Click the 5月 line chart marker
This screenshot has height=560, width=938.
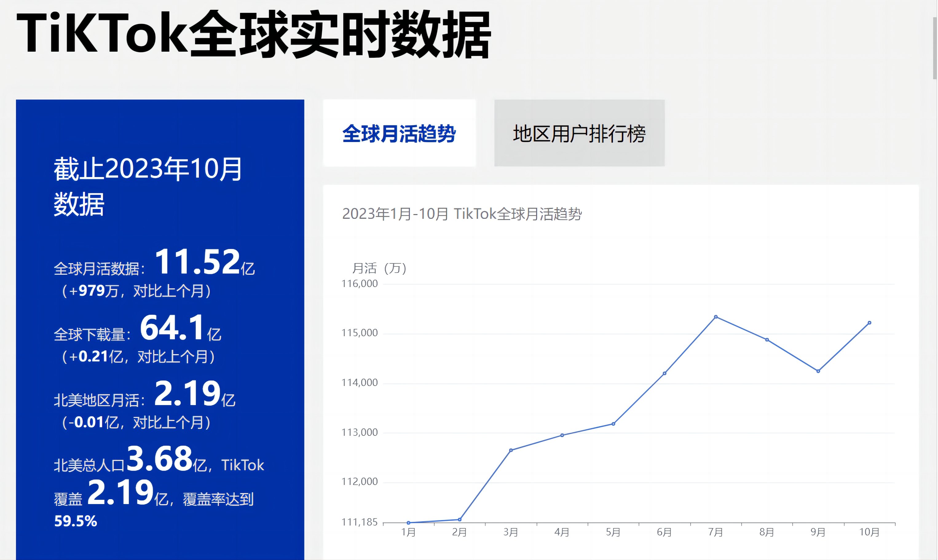point(613,424)
